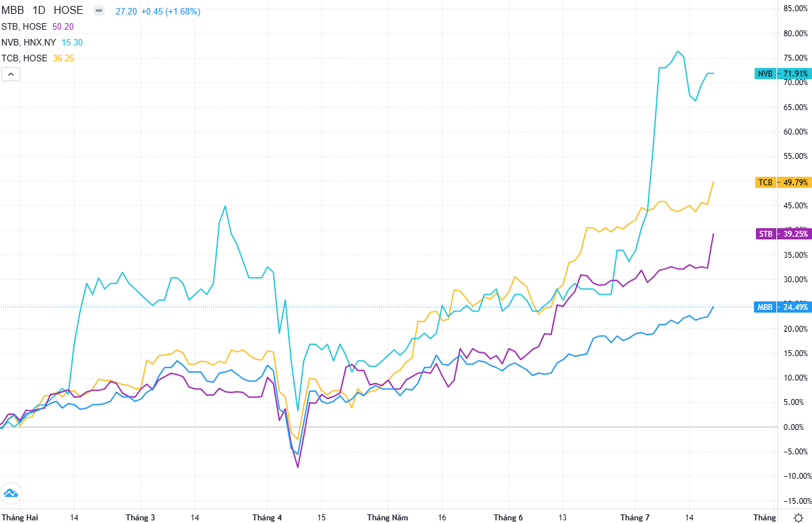Click the +0.45 (+1.68%) change value
The height and width of the screenshot is (523, 812).
tap(170, 11)
